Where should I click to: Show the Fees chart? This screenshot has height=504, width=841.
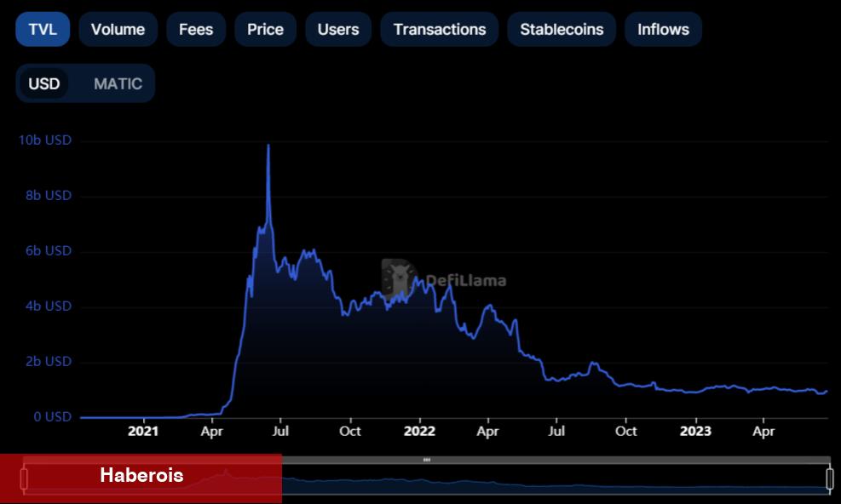coord(196,29)
